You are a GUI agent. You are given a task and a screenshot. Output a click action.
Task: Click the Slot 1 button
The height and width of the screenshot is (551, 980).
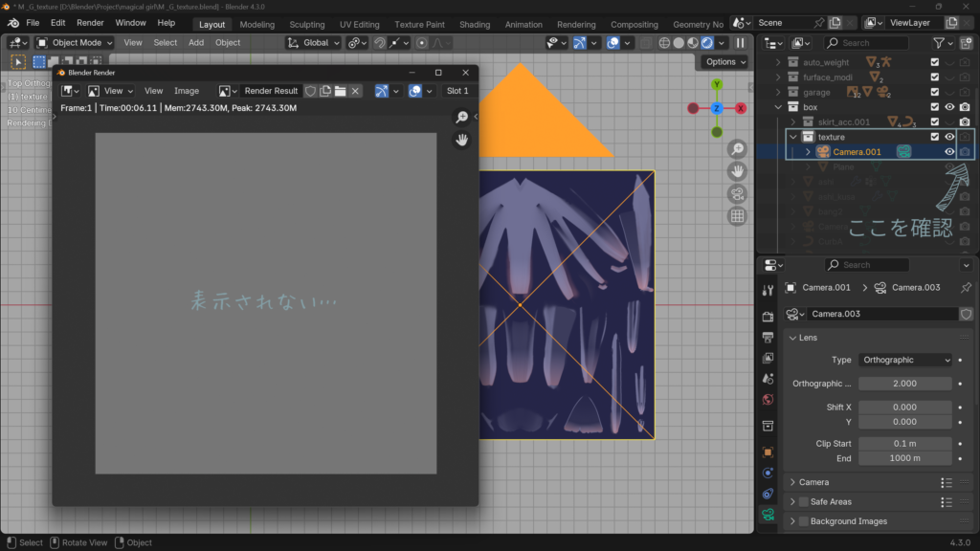pos(457,91)
